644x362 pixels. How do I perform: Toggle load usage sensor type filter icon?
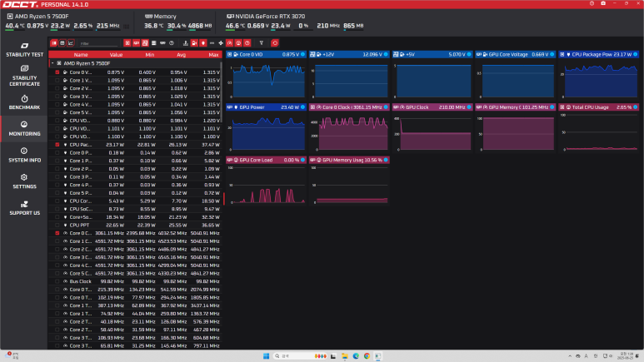(x=238, y=43)
